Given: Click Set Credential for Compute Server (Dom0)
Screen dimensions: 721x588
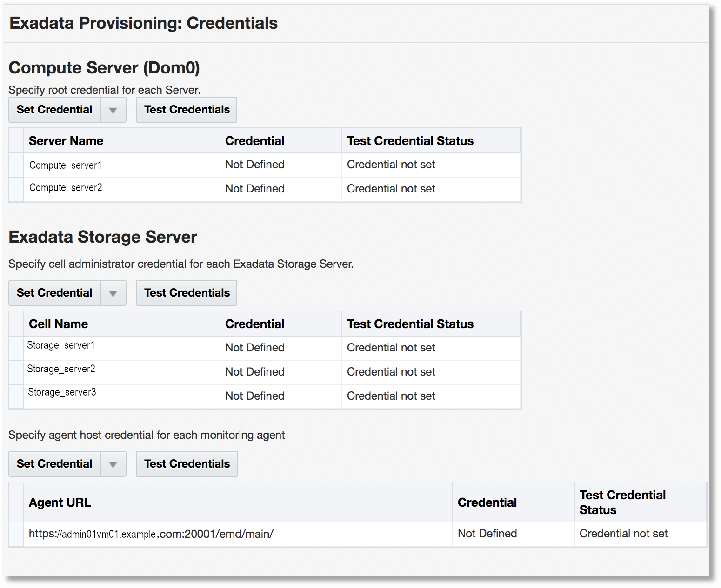Looking at the screenshot, I should click(x=54, y=110).
